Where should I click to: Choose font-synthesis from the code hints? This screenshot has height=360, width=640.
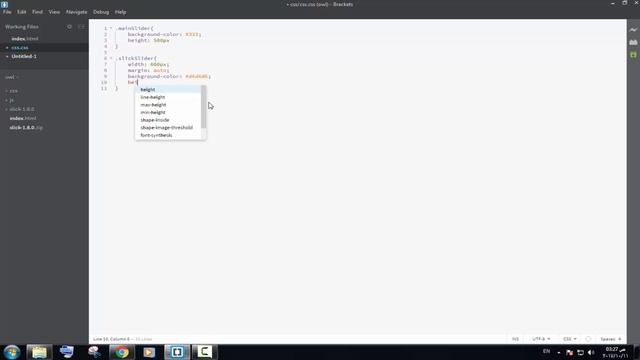[x=168, y=135]
